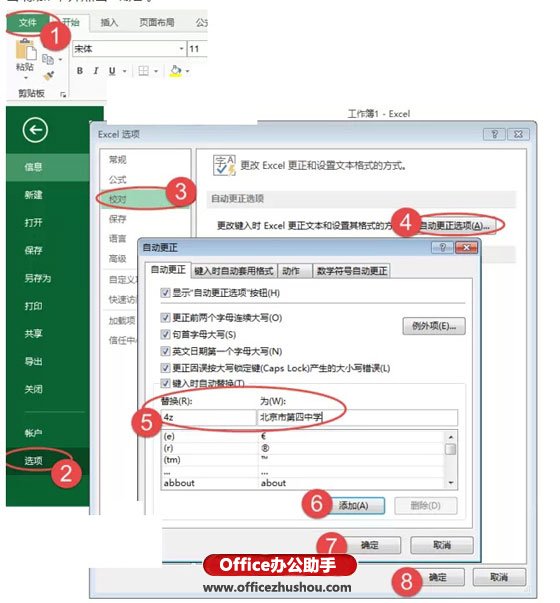
Task: Switch to 动作 tab
Action: 295,271
